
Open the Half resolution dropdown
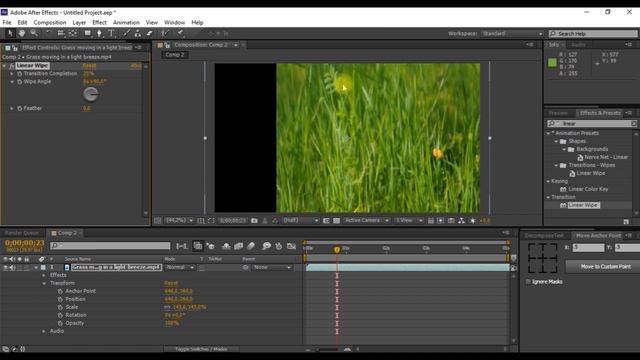[x=300, y=220]
